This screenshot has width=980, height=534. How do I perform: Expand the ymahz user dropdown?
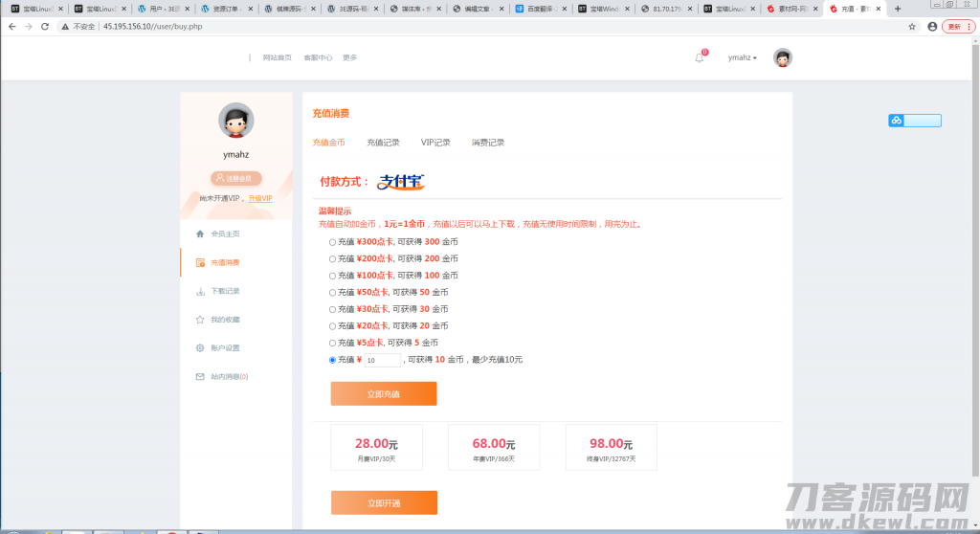pyautogui.click(x=742, y=57)
